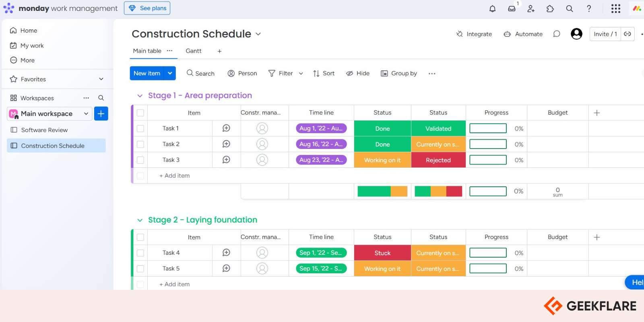Screen dimensions: 644x322
Task: Check the checkbox for Task 1
Action: point(140,128)
